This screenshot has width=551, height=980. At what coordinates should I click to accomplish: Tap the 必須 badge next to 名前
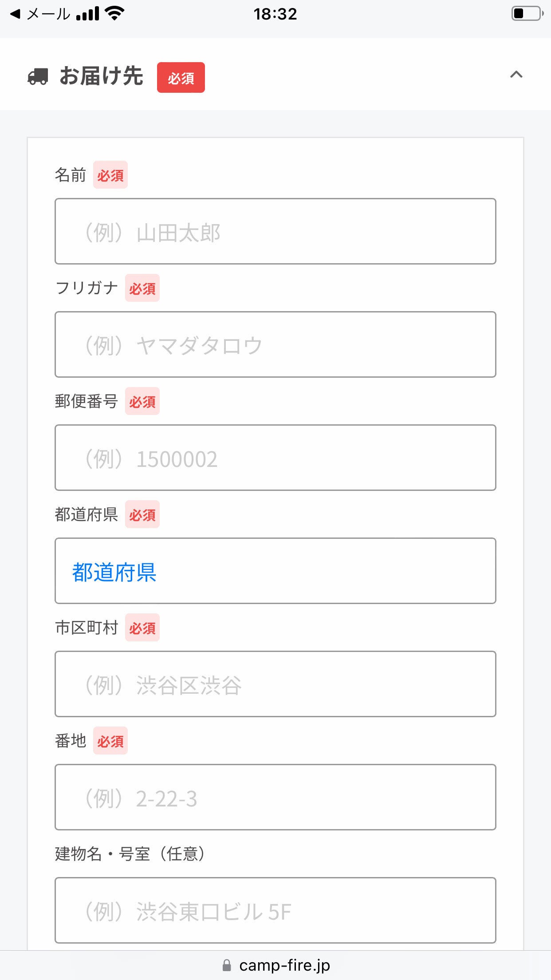[110, 175]
